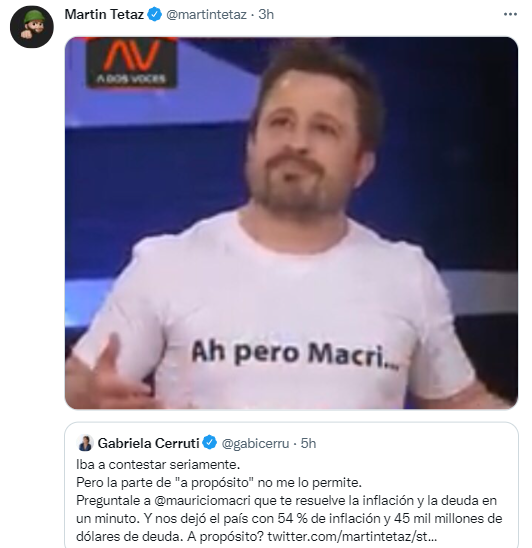The height and width of the screenshot is (548, 532).
Task: Follow the twitter.com/martintetaz/st… link
Action: [x=352, y=536]
